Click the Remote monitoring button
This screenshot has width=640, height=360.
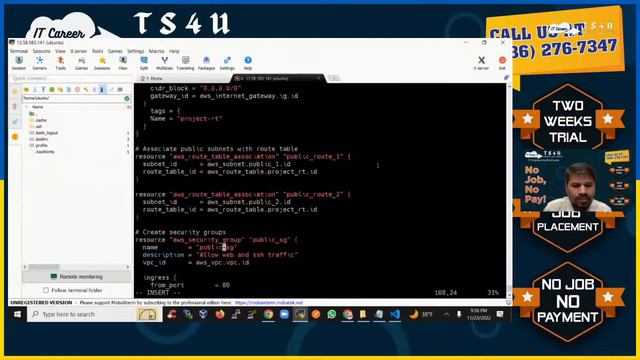[x=77, y=277]
